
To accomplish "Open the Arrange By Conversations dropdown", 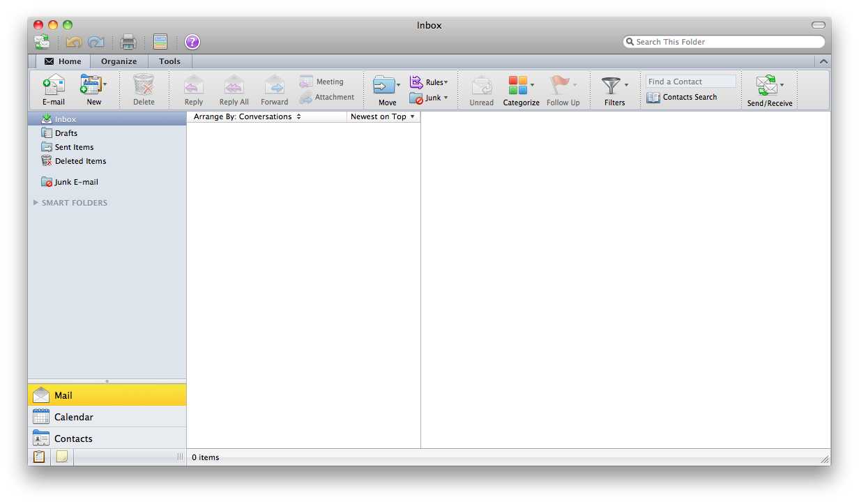I will [247, 117].
